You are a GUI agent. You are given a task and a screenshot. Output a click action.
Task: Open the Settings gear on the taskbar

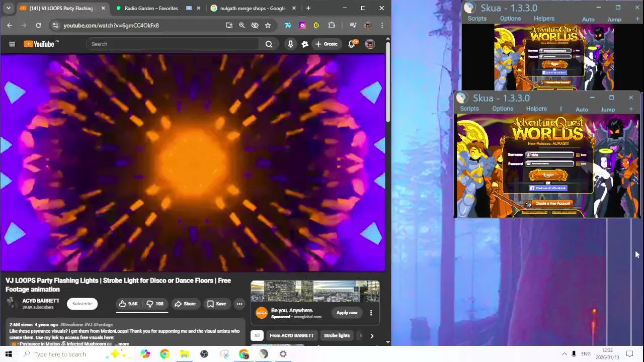coord(283,354)
